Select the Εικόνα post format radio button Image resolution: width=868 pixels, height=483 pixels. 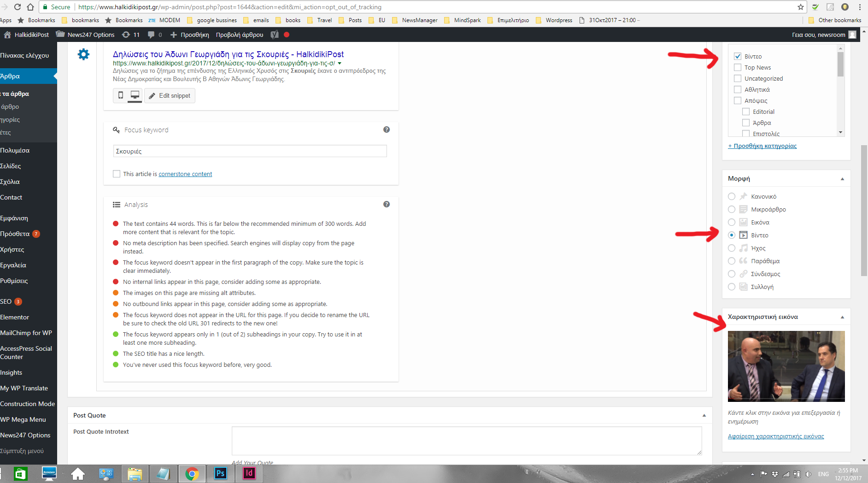(x=732, y=222)
